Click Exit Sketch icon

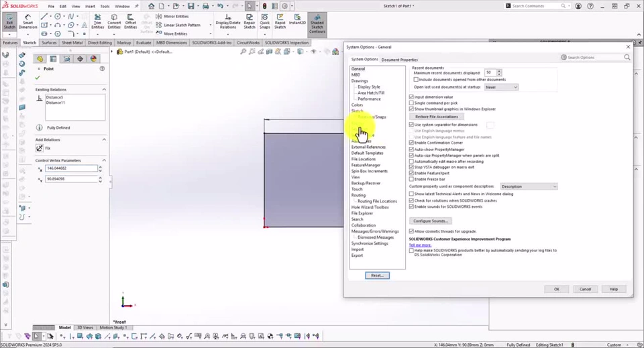(9, 21)
